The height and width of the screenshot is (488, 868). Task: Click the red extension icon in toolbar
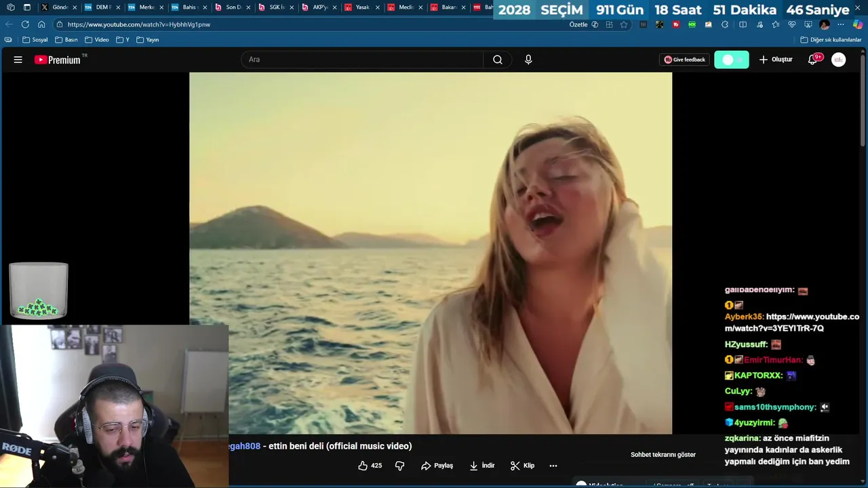tap(675, 24)
